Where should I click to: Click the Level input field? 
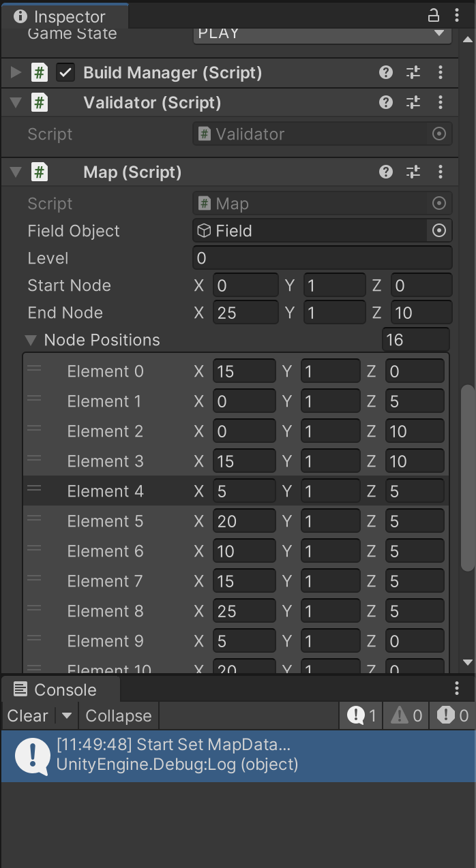click(x=322, y=258)
